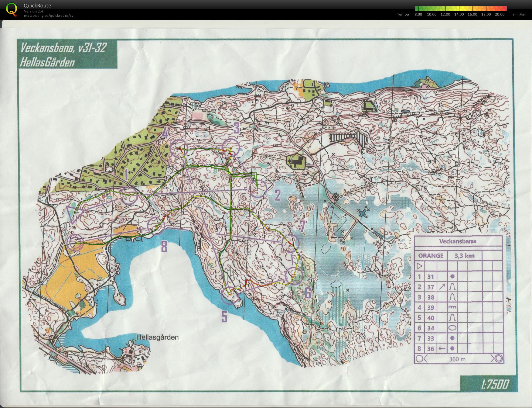Click control circle 6 on the map
The height and width of the screenshot is (408, 532).
(294, 276)
